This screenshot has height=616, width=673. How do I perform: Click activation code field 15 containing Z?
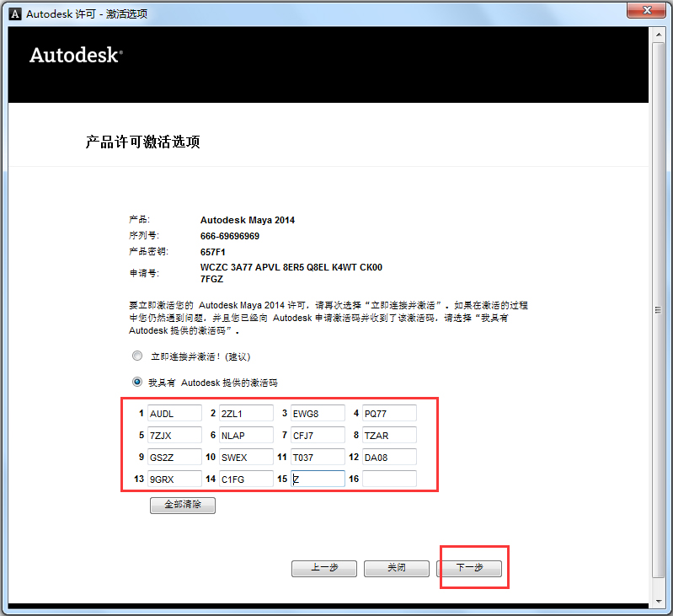pos(318,479)
